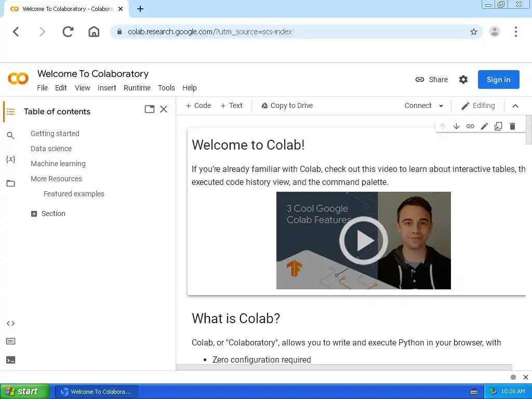Screen dimensions: 532x399
Task: Open the browser three-dot menu
Action: pyautogui.click(x=516, y=32)
